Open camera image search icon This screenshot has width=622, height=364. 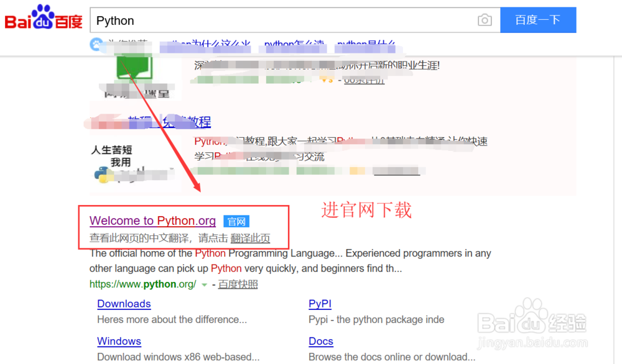[485, 20]
